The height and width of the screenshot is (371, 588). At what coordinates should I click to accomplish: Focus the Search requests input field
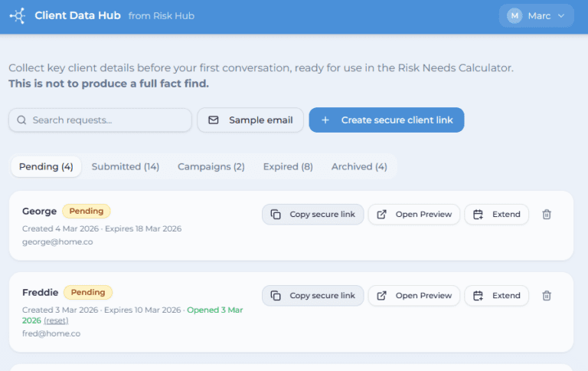pyautogui.click(x=107, y=120)
